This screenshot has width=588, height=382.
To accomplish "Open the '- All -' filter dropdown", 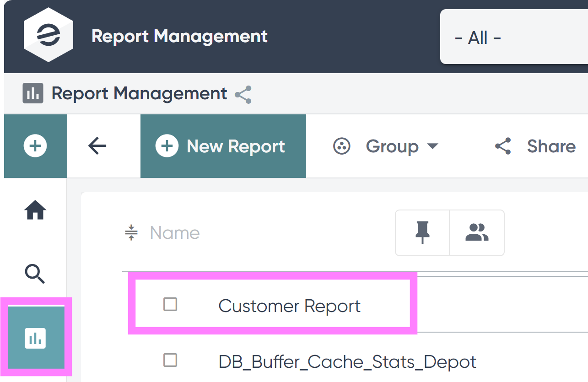I will tap(514, 37).
